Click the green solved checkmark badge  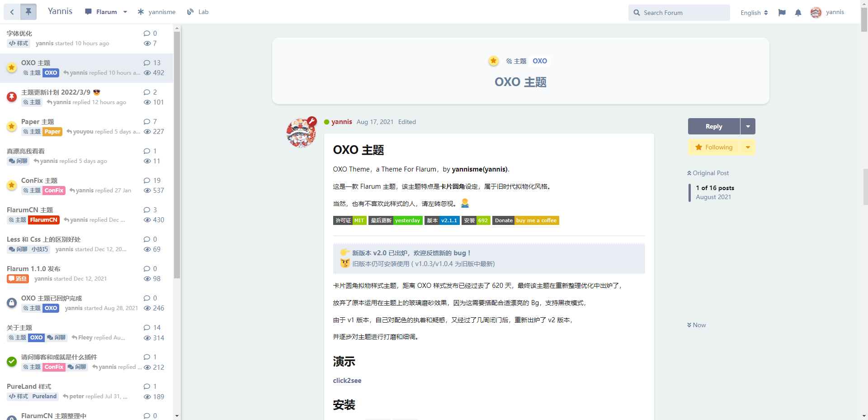tap(12, 362)
